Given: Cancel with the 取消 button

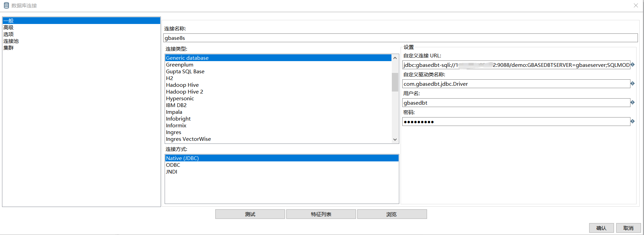Looking at the screenshot, I should point(628,228).
